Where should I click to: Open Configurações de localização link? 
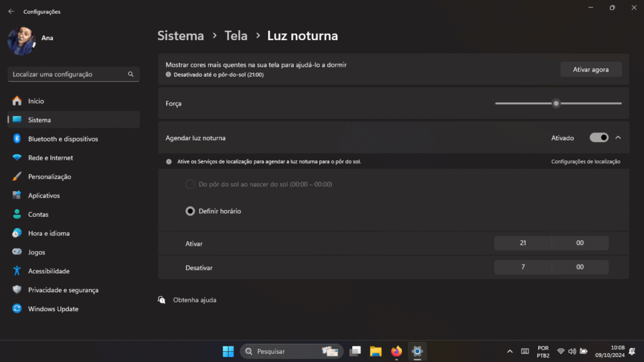(x=586, y=162)
